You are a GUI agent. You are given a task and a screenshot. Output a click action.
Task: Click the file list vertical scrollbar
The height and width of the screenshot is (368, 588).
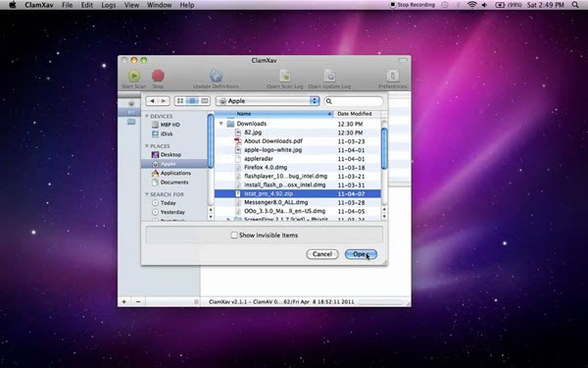pos(384,149)
